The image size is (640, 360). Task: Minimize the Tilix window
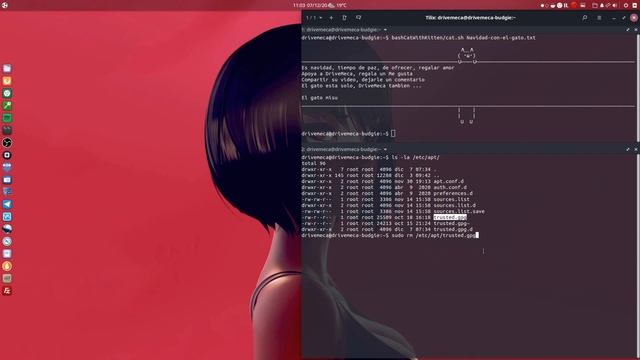(614, 18)
